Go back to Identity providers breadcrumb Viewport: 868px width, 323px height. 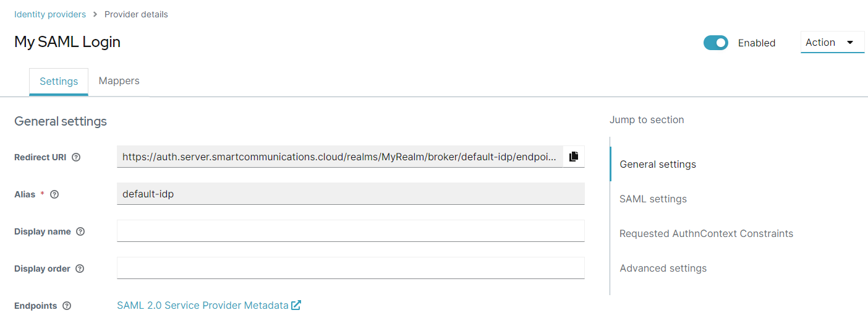click(50, 14)
